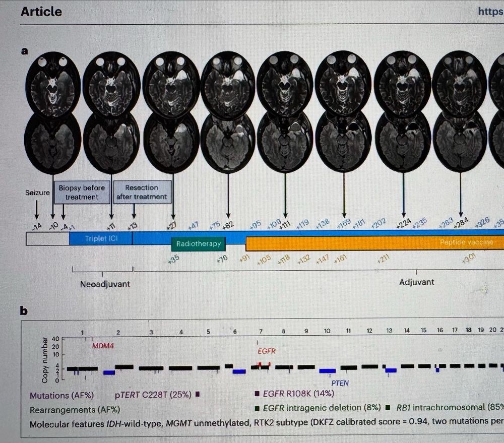504x443 pixels.
Task: Click the Seizure label
Action: tap(37, 193)
